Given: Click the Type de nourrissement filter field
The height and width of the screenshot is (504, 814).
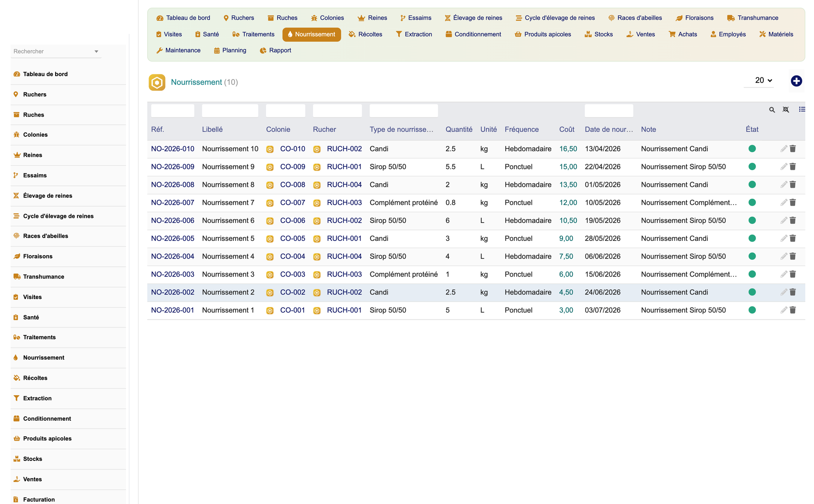Looking at the screenshot, I should coord(404,111).
